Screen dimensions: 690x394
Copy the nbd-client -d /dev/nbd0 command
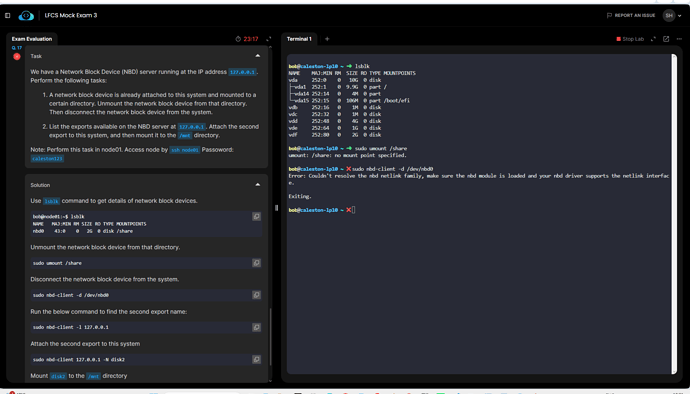[256, 295]
